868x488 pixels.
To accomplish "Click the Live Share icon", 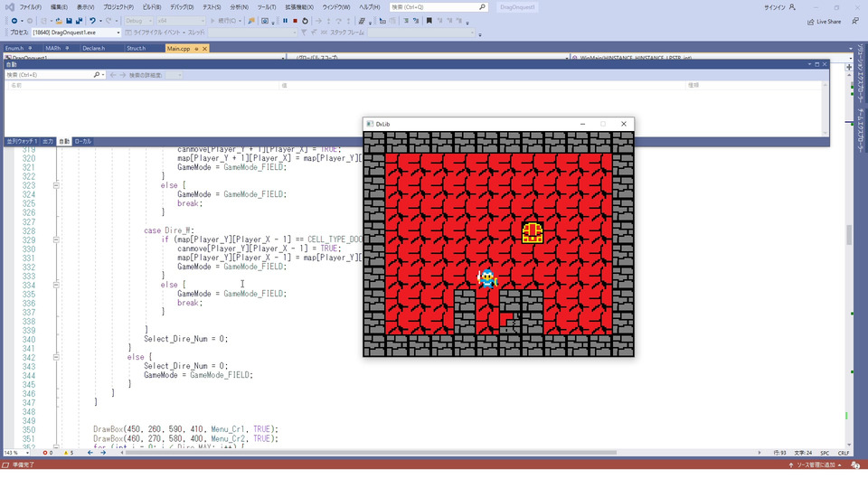I will click(810, 22).
